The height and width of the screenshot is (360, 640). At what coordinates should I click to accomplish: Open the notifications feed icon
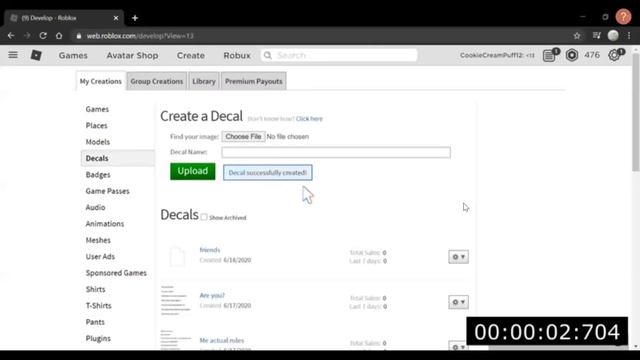pos(550,55)
